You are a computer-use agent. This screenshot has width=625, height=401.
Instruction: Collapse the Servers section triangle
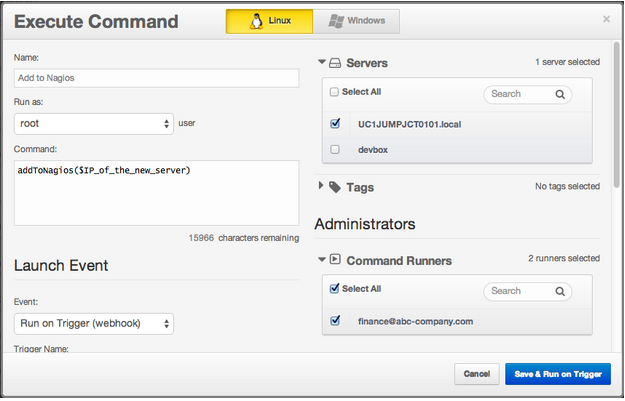[322, 63]
